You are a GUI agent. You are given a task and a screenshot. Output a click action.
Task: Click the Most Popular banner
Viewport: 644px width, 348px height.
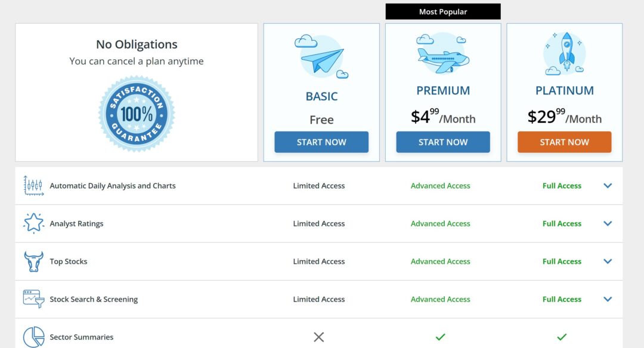(443, 11)
